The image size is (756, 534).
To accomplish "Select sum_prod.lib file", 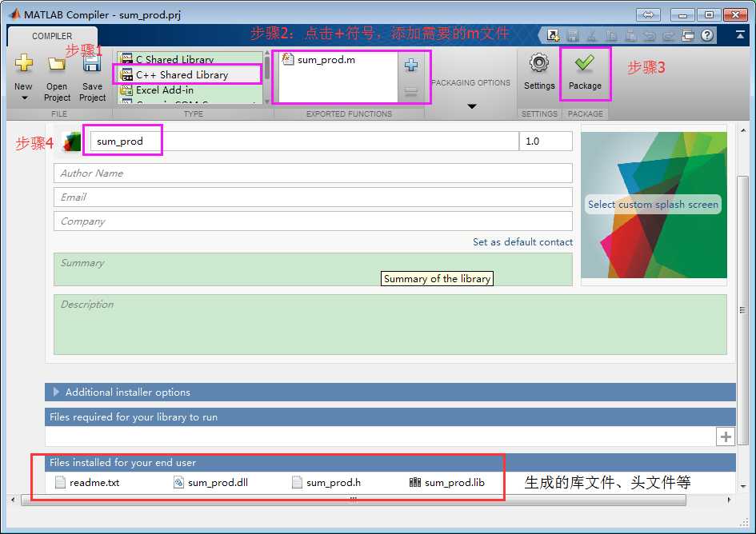I will [447, 482].
